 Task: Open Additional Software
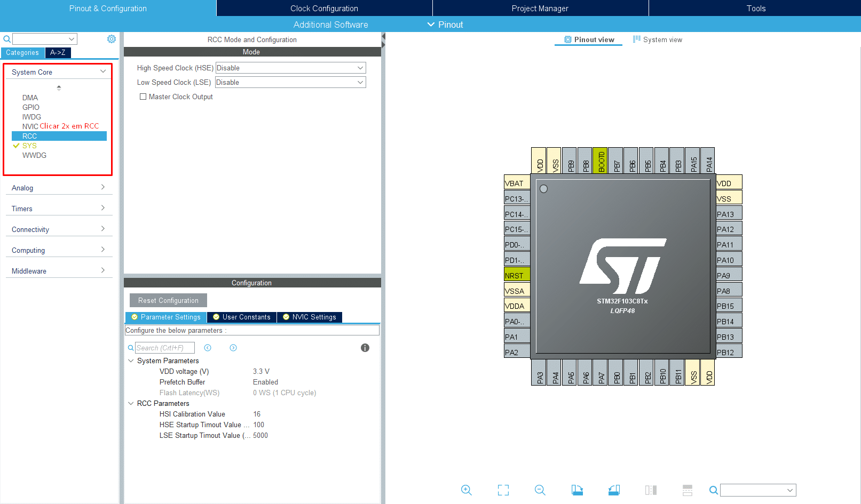coord(330,25)
